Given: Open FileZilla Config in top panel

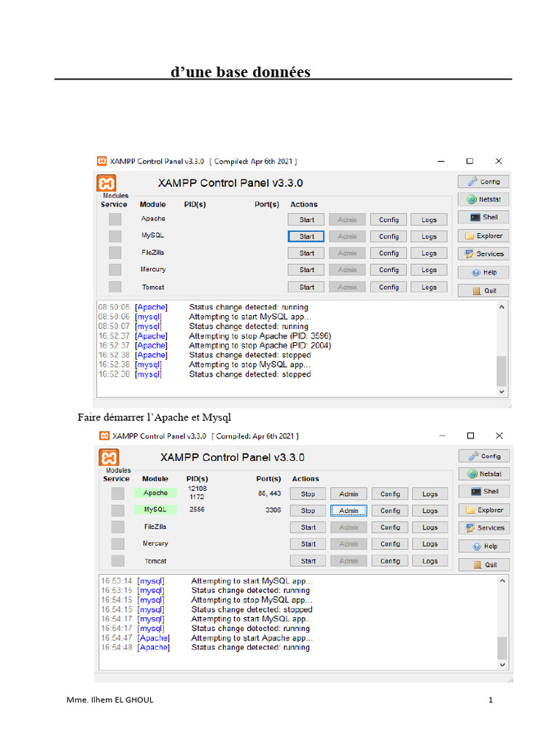Looking at the screenshot, I should click(x=389, y=253).
